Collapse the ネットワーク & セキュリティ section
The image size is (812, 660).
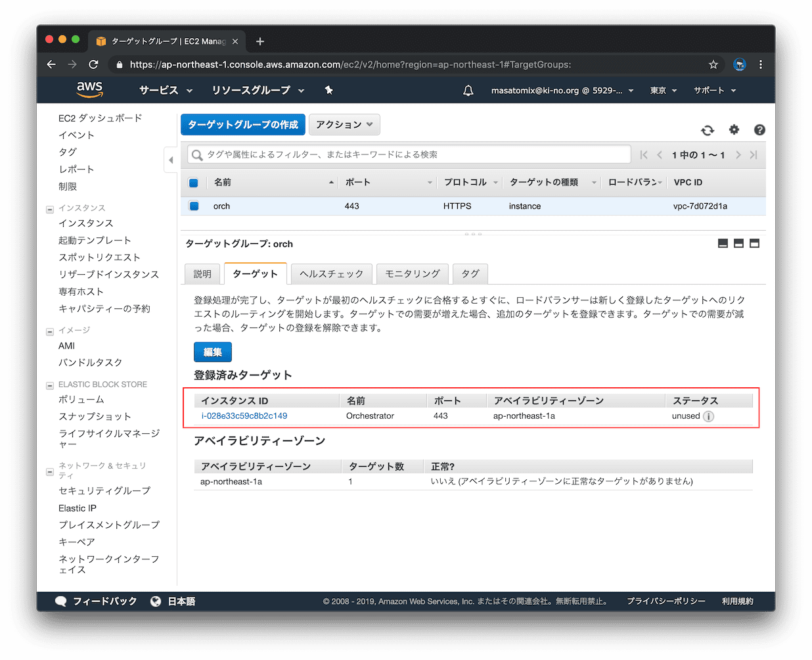[50, 471]
